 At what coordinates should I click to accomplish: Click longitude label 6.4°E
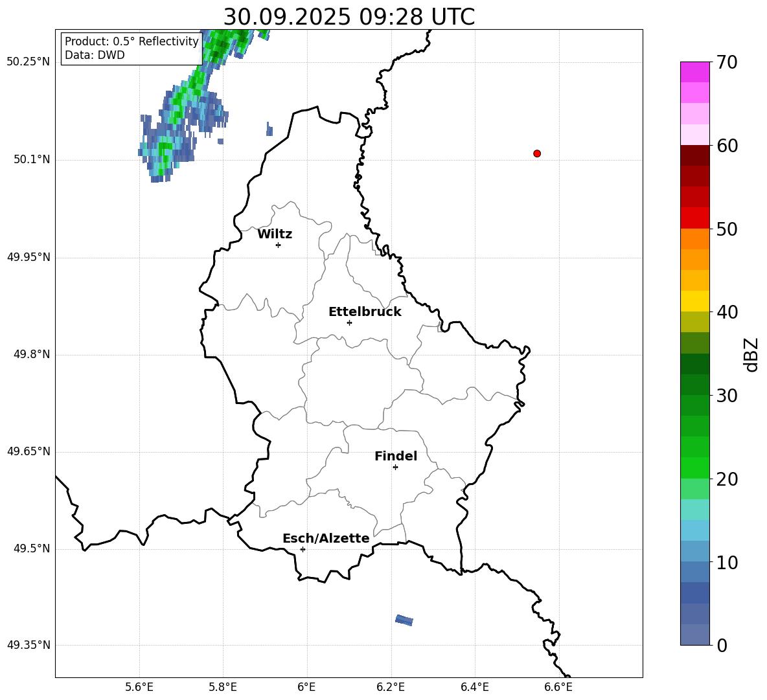coord(474,687)
